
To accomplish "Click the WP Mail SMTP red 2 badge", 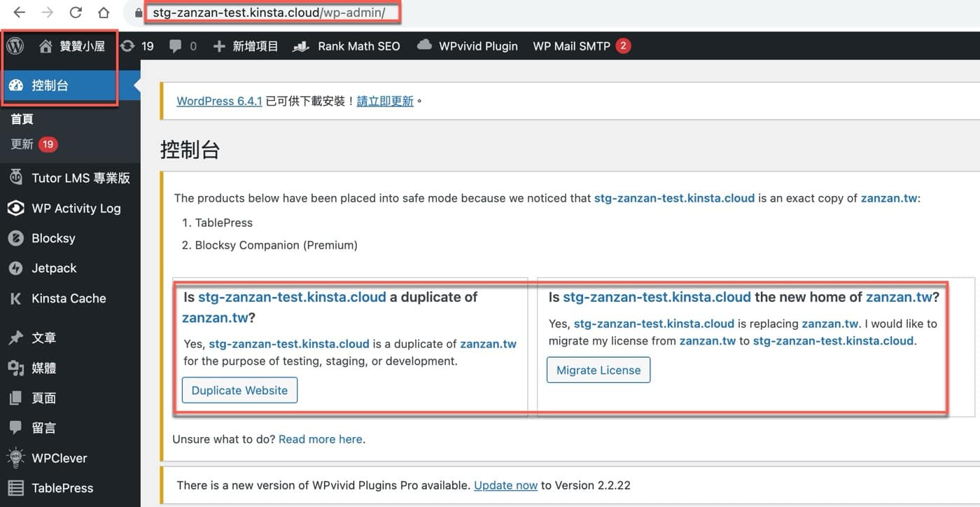I will pyautogui.click(x=624, y=46).
